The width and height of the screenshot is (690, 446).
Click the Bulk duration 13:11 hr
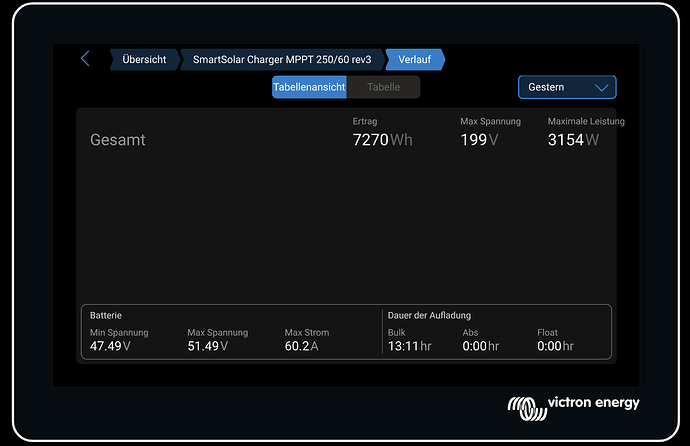(x=409, y=346)
